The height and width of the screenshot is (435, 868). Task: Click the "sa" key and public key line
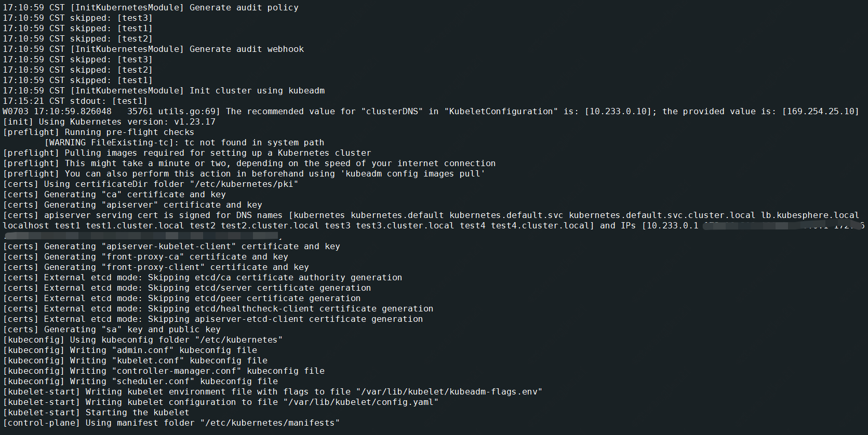[x=112, y=330]
